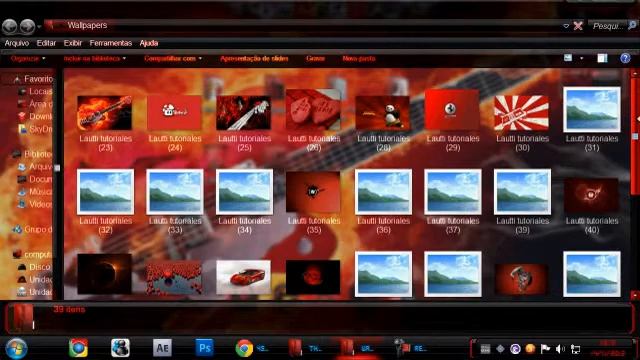Open the view options dropdown arrow
Screen dimensions: 640x360
[582, 58]
